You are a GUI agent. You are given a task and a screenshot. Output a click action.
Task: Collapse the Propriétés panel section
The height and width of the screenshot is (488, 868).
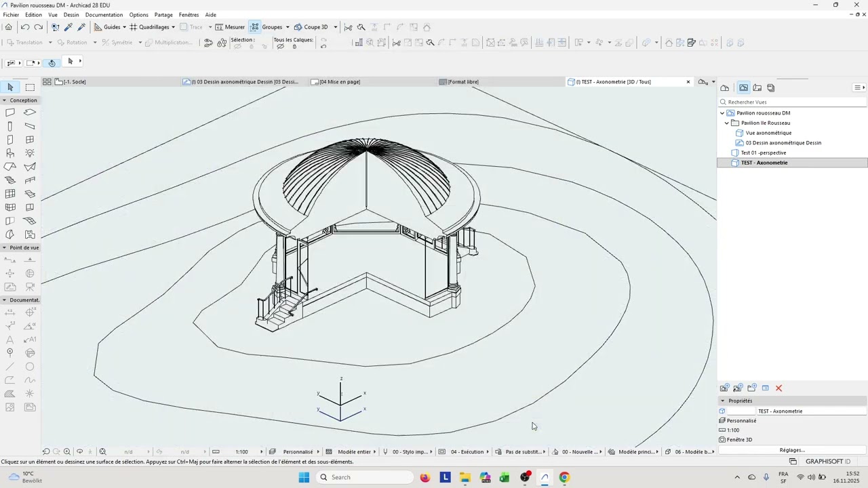723,401
